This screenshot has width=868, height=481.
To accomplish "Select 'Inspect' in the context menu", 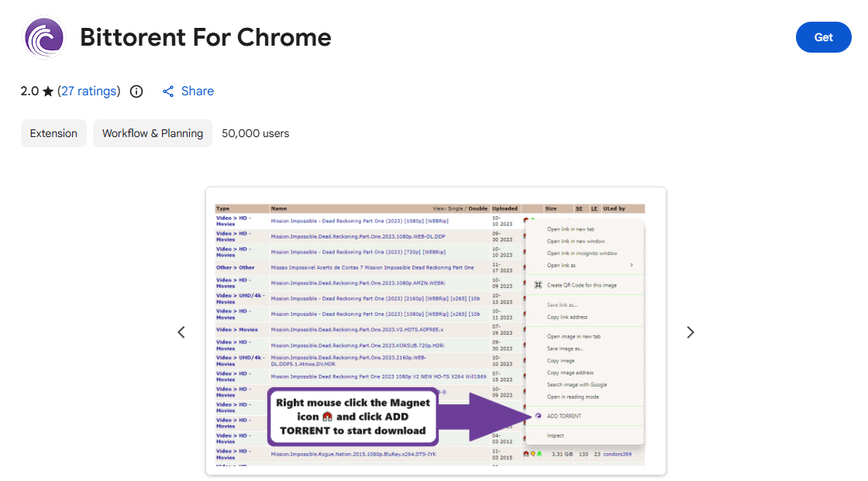I will 556,435.
